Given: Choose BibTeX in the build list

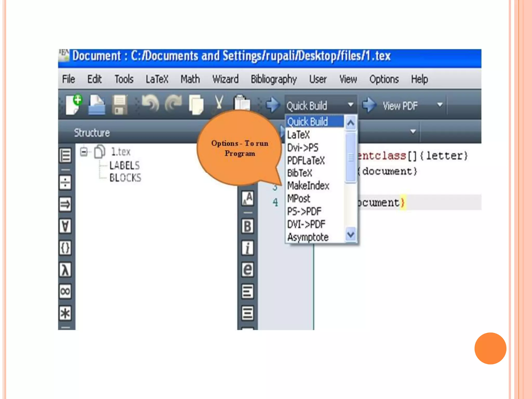Looking at the screenshot, I should pyautogui.click(x=300, y=173).
